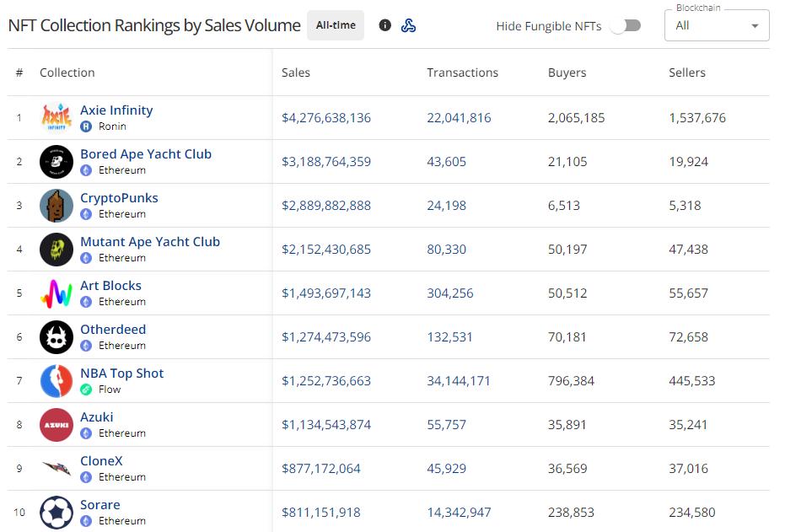The image size is (785, 532).
Task: Click the Mutant Ape Yacht Club logo
Action: 56,250
